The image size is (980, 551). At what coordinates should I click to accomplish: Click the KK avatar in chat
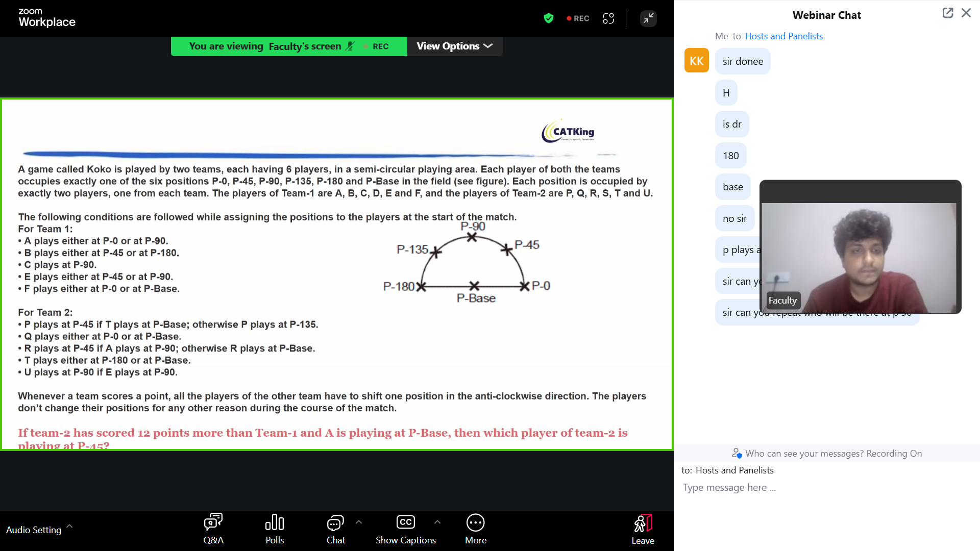[x=697, y=61]
